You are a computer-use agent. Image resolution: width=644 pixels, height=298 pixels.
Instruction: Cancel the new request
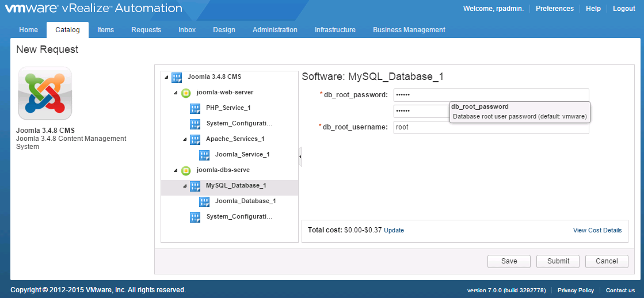tap(607, 261)
